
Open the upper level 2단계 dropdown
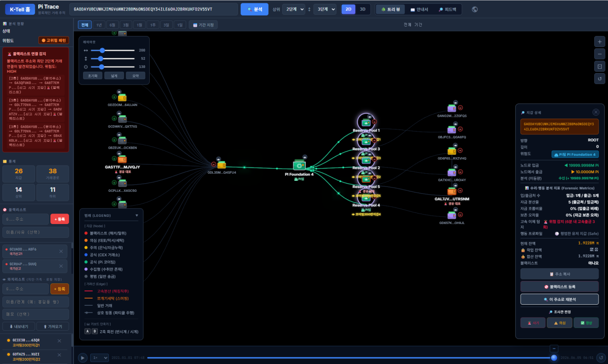click(293, 9)
